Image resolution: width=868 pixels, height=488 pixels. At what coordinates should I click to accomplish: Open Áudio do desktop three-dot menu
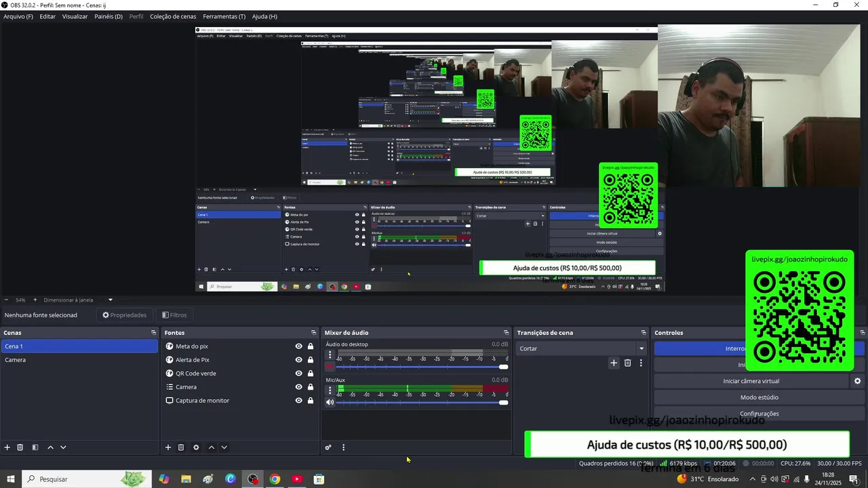(330, 354)
